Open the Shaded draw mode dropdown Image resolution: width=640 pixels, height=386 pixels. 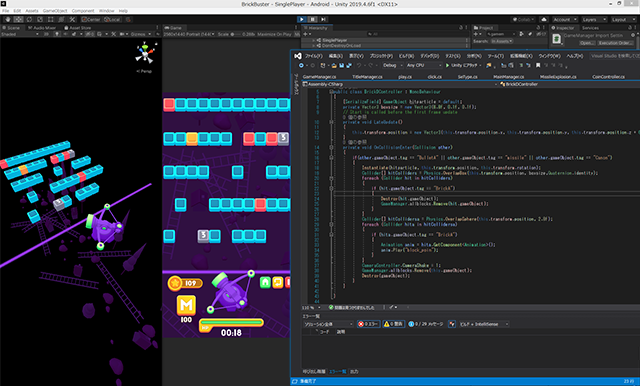[20, 34]
